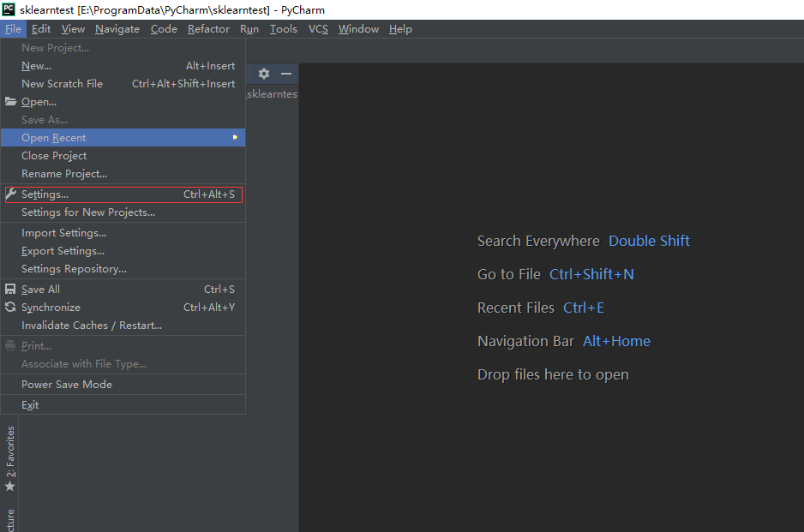The height and width of the screenshot is (532, 804).
Task: Open the Refactor menu
Action: coord(208,29)
